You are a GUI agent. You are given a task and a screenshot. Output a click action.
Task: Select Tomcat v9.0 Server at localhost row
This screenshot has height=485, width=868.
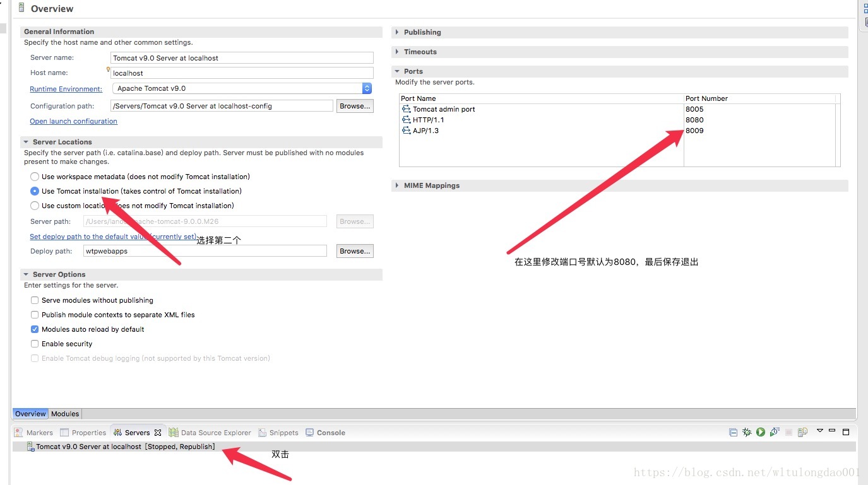434,447
